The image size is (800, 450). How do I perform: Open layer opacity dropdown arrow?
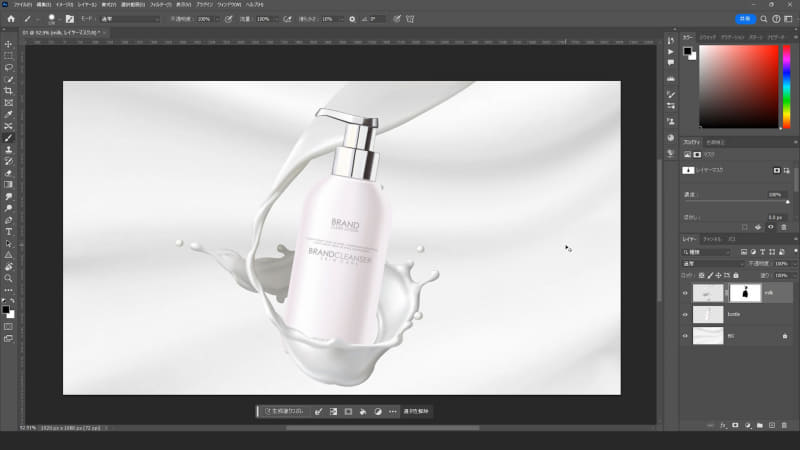coord(794,264)
